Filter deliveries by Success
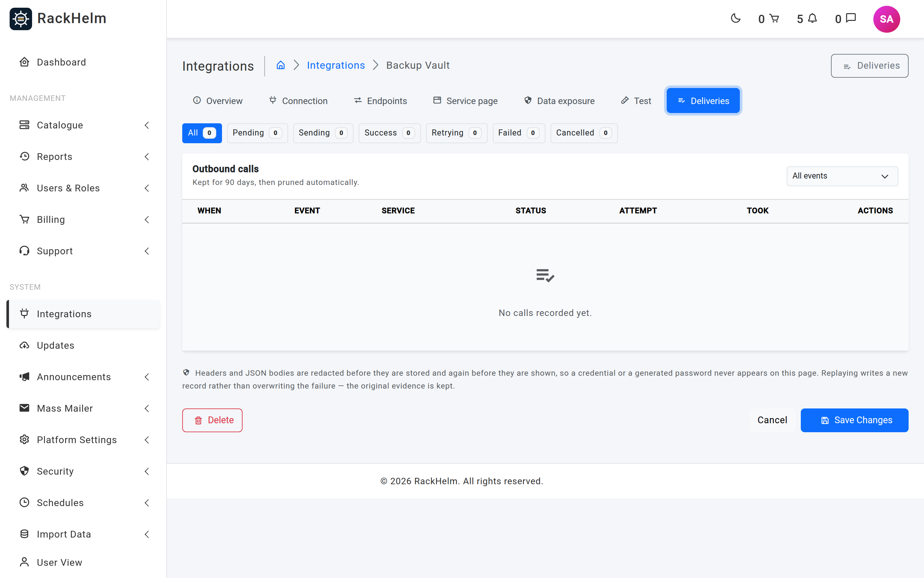 pos(389,133)
